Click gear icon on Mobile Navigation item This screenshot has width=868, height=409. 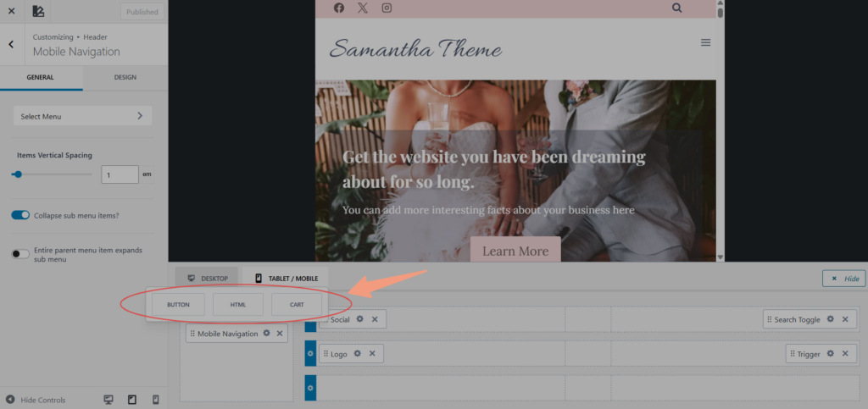coord(266,334)
